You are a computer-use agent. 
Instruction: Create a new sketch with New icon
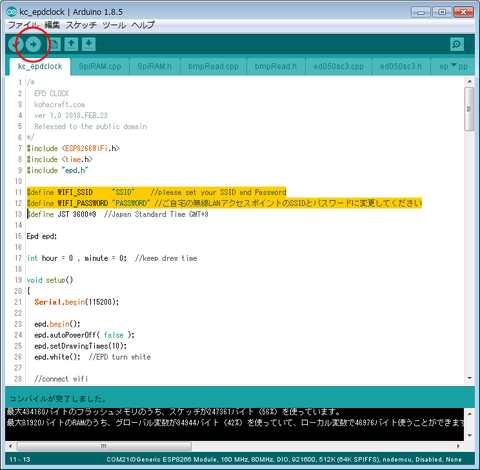[x=54, y=44]
